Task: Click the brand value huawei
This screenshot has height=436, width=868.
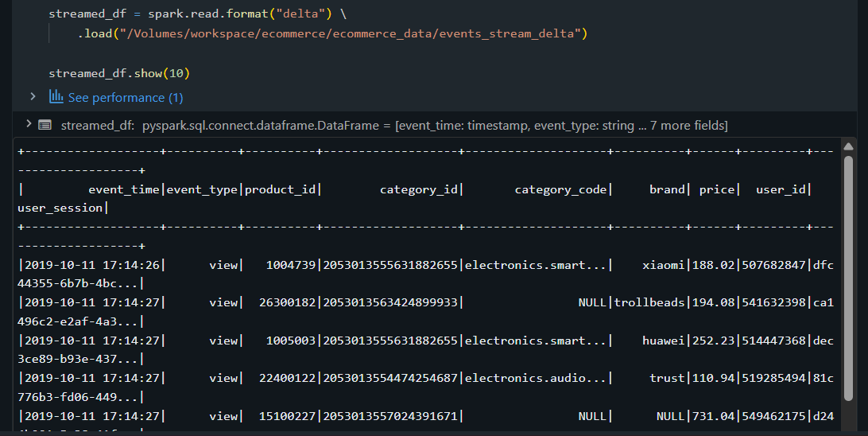Action: click(x=664, y=341)
